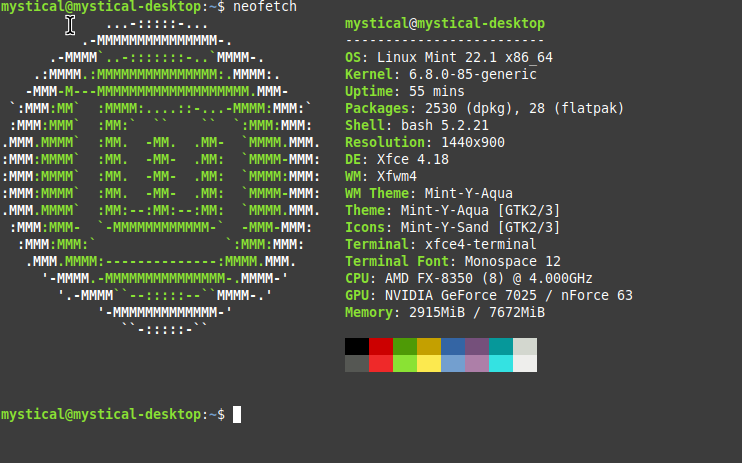Select the white palette block
The width and height of the screenshot is (742, 463).
coord(524,363)
